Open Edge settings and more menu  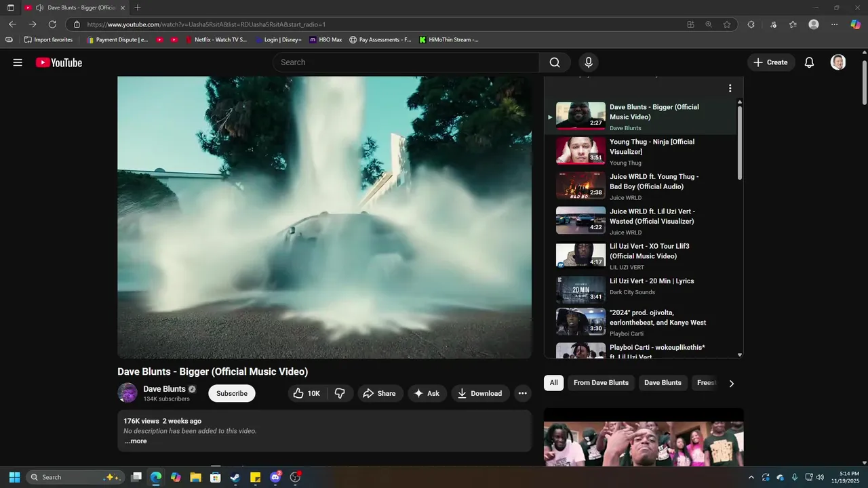tap(835, 24)
